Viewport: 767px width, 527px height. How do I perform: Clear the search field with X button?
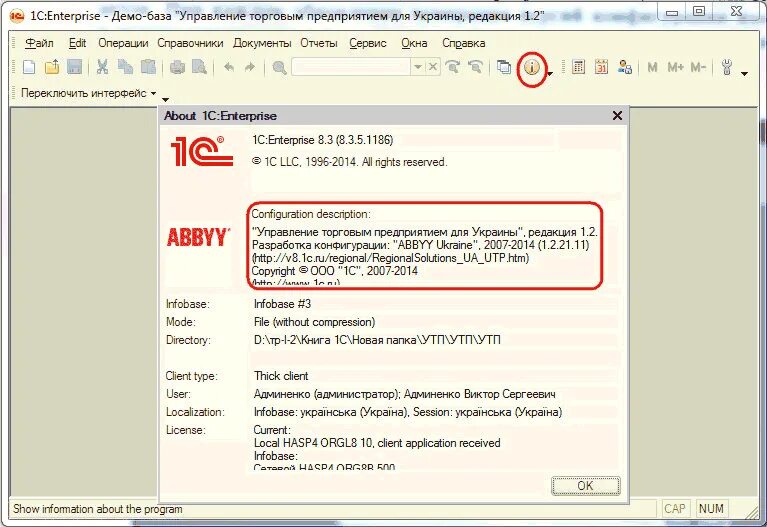click(x=433, y=67)
